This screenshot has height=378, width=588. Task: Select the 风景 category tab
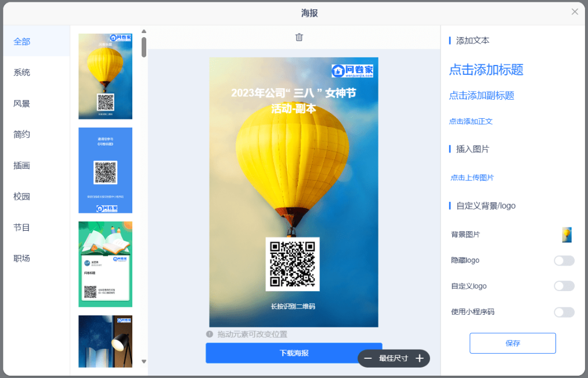click(37, 103)
